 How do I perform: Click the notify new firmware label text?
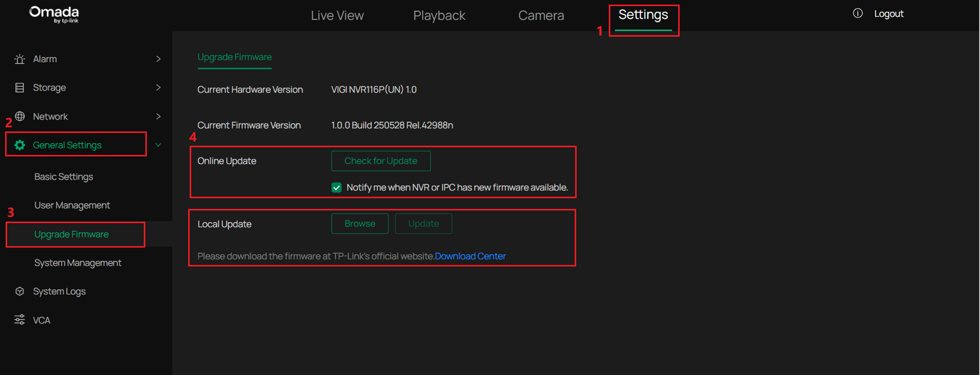pyautogui.click(x=457, y=187)
